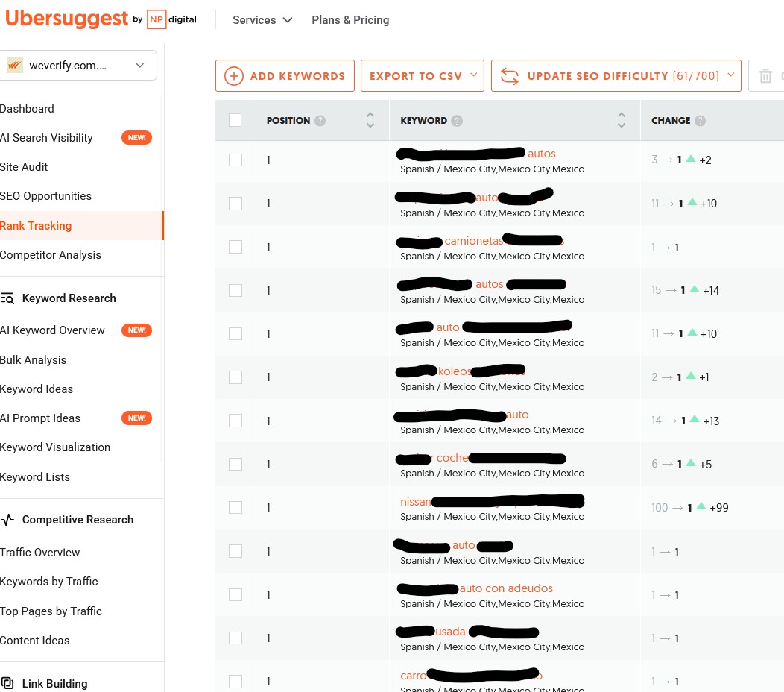This screenshot has width=784, height=692.
Task: Check the first keyword row checkbox
Action: tap(235, 160)
